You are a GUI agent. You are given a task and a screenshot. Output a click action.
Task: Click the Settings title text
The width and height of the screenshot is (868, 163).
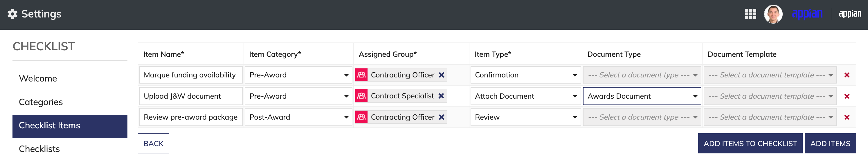41,14
